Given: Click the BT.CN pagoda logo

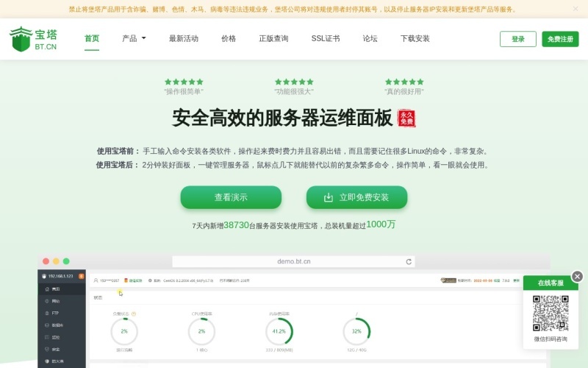Looking at the screenshot, I should point(33,39).
